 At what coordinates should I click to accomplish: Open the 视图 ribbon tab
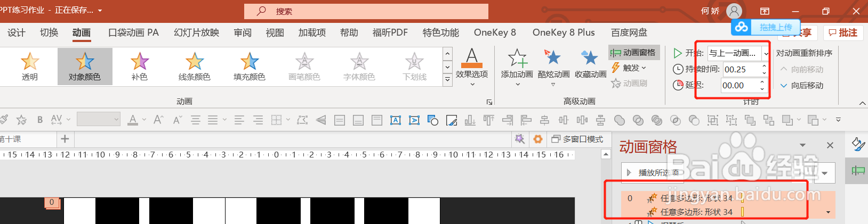point(275,33)
